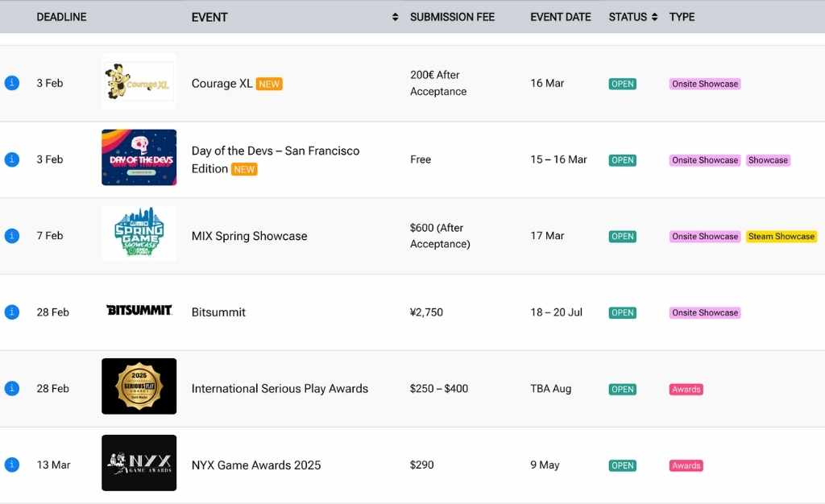Open the NYX Game Awards logo
The image size is (825, 504).
click(x=139, y=463)
